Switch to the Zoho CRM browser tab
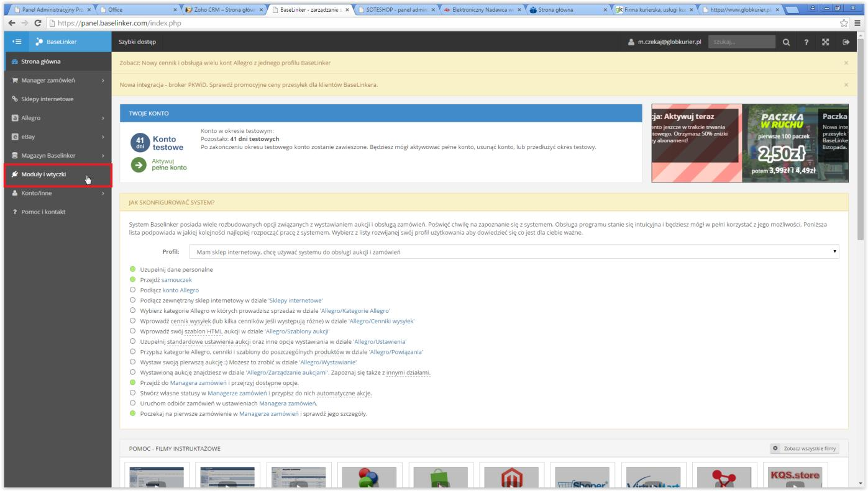868x491 pixels. 222,9
